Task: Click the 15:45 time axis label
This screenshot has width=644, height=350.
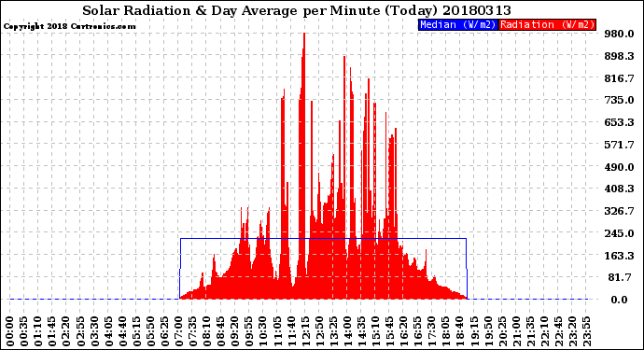Action: tap(389, 331)
